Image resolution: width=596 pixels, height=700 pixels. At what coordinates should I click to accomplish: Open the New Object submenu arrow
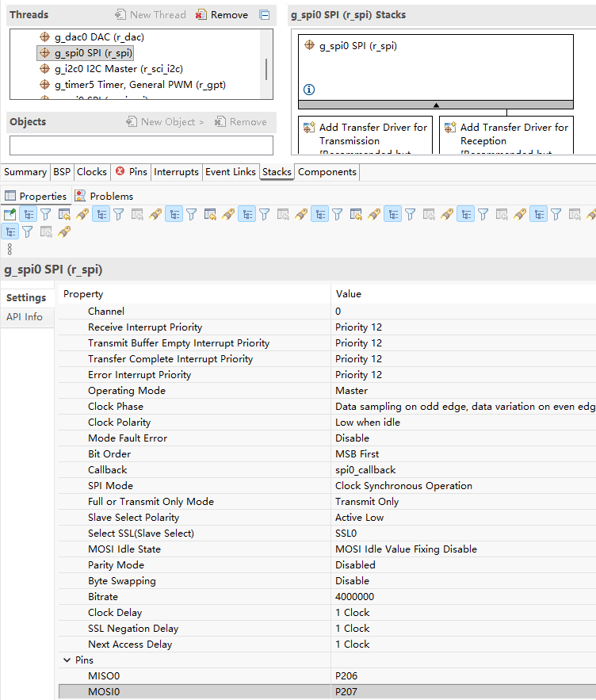(201, 122)
